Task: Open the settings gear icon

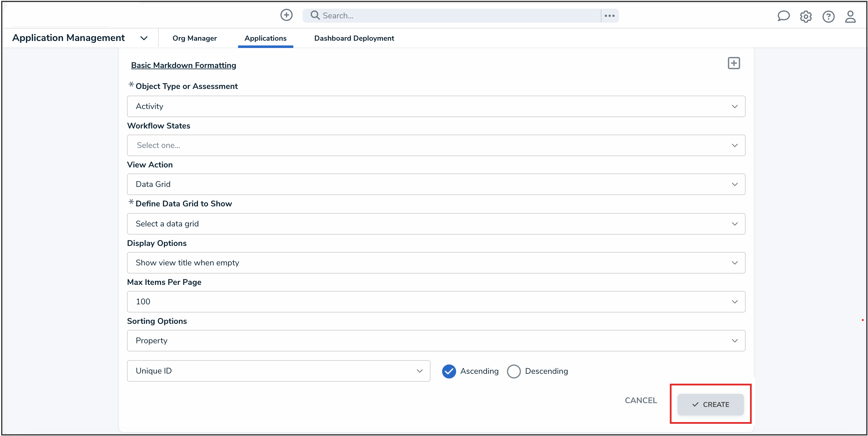Action: [x=806, y=16]
